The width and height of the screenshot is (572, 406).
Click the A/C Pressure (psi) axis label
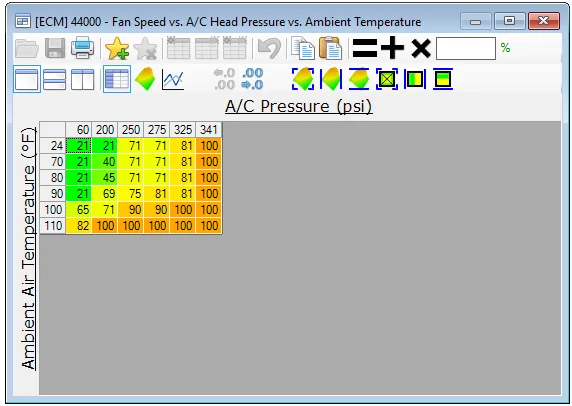[298, 107]
